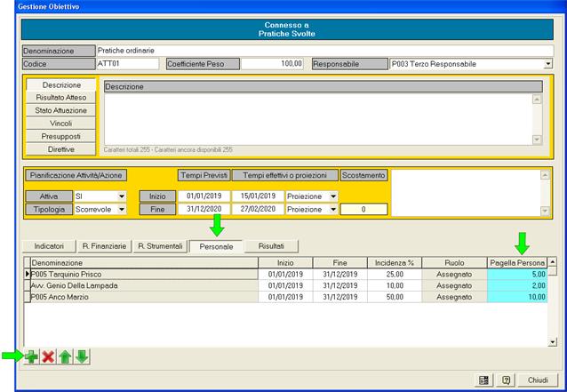The image size is (567, 392).
Task: Click the green move-up arrow icon
Action: [65, 356]
